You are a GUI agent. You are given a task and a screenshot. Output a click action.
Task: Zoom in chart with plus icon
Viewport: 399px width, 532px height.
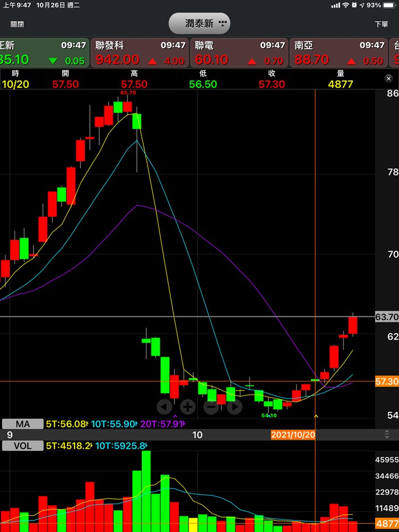188,407
